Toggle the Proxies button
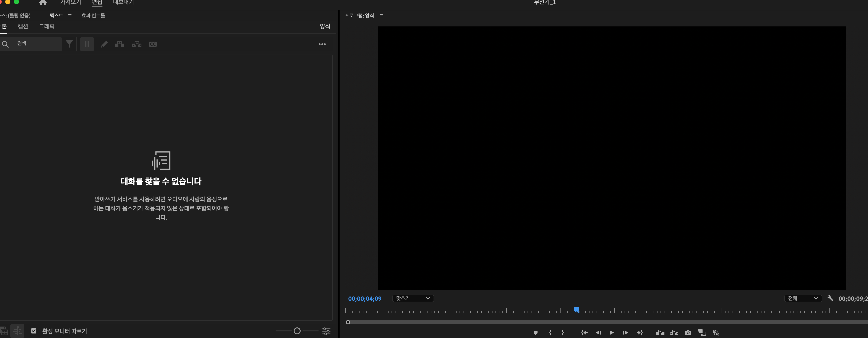This screenshot has height=338, width=868. point(716,333)
